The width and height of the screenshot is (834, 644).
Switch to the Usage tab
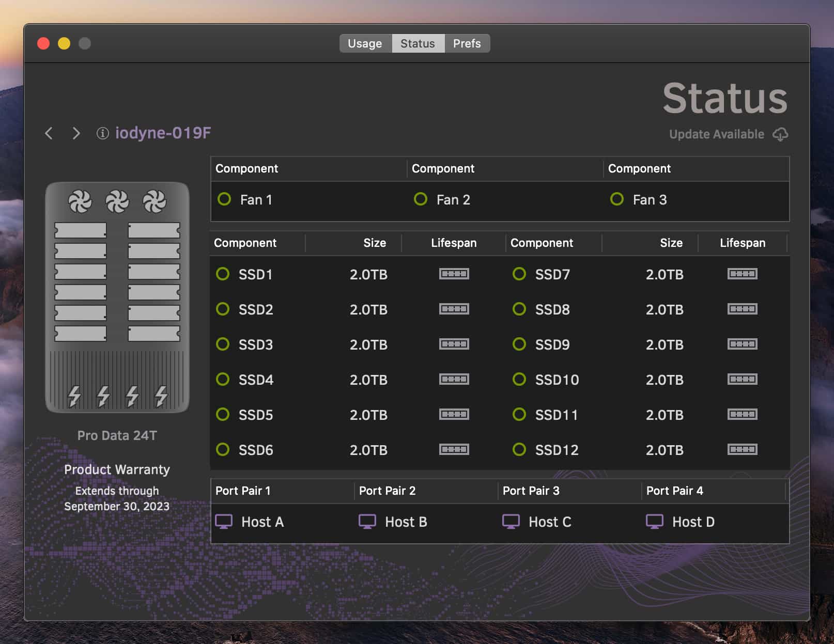click(365, 43)
